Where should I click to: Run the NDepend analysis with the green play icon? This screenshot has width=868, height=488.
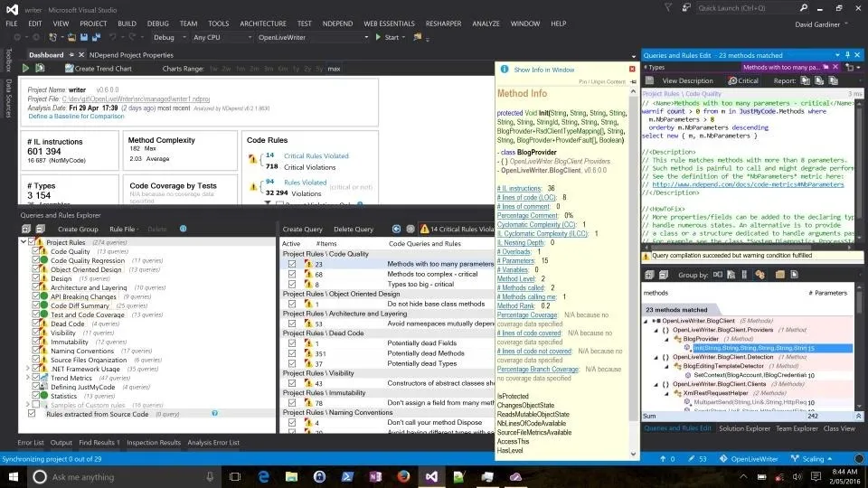point(25,69)
